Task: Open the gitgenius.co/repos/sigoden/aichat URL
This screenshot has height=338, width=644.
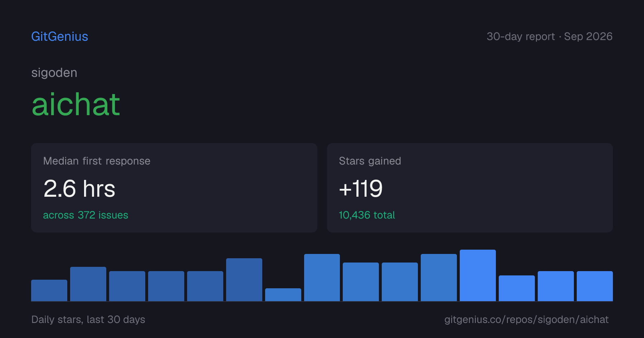Action: coord(526,319)
